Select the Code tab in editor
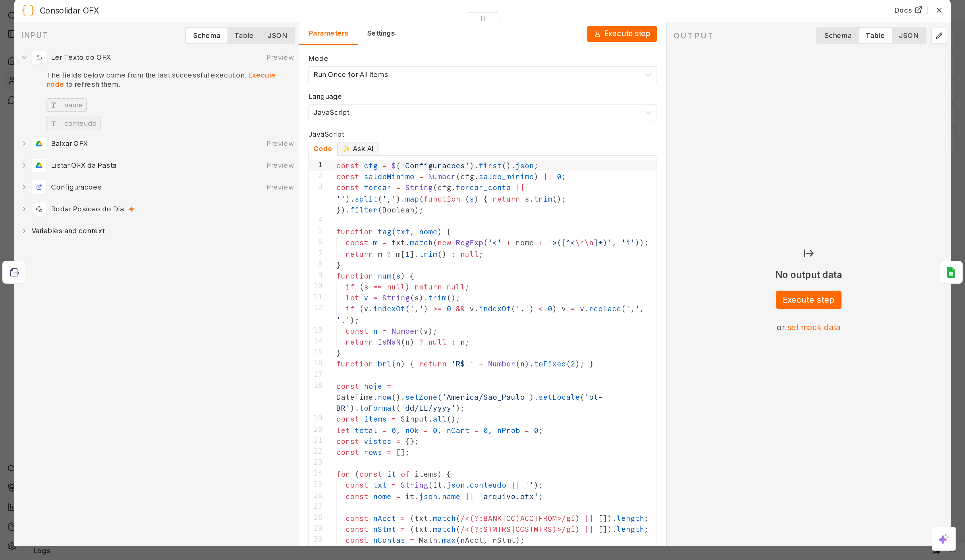The width and height of the screenshot is (965, 560). tap(323, 149)
